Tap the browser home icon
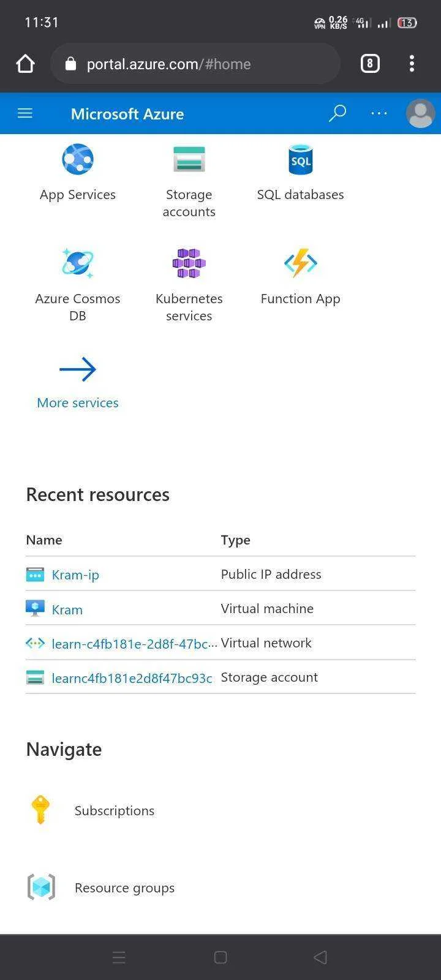 pos(25,64)
